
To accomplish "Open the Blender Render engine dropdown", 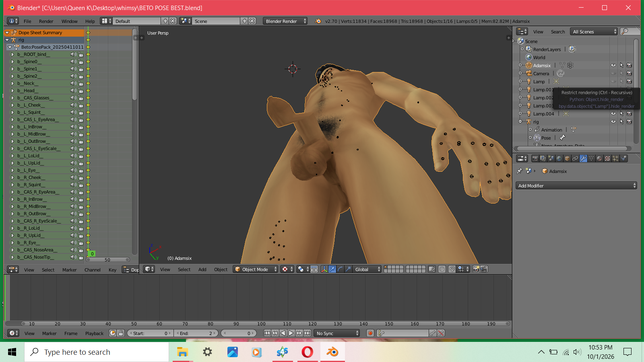I will 285,21.
